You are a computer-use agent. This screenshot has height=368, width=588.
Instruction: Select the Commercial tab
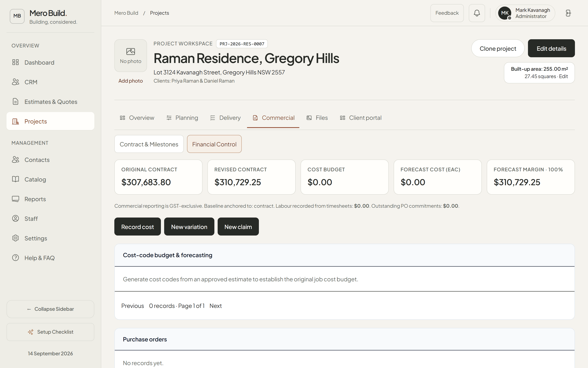click(x=273, y=118)
